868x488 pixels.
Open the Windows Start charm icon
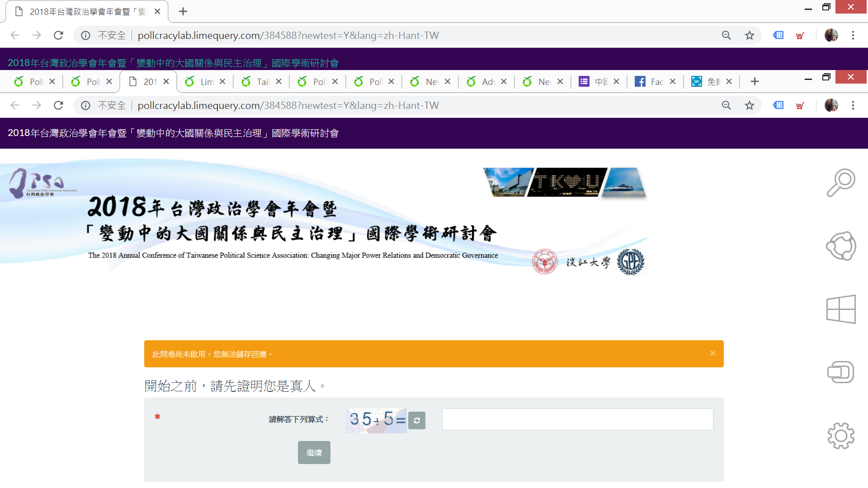pos(840,309)
